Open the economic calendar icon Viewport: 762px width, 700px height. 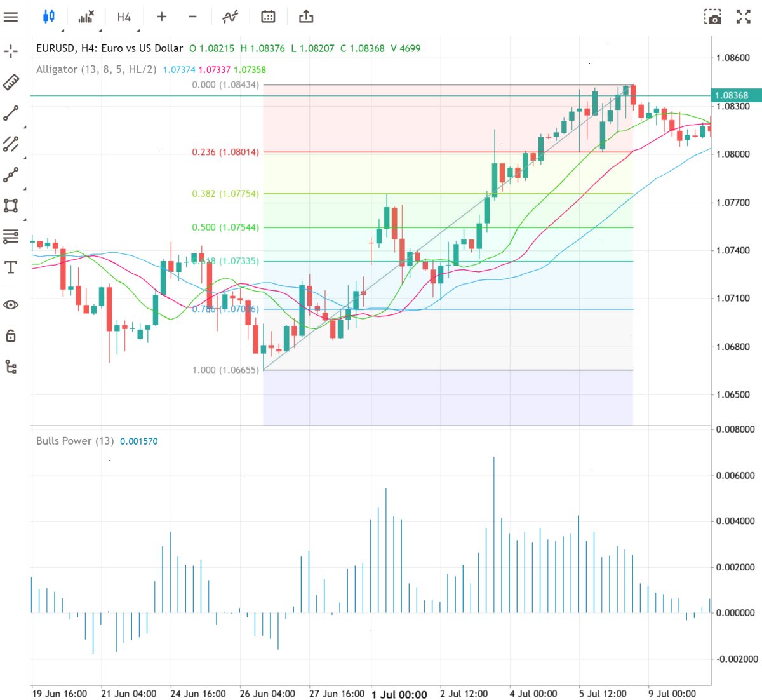coord(268,17)
